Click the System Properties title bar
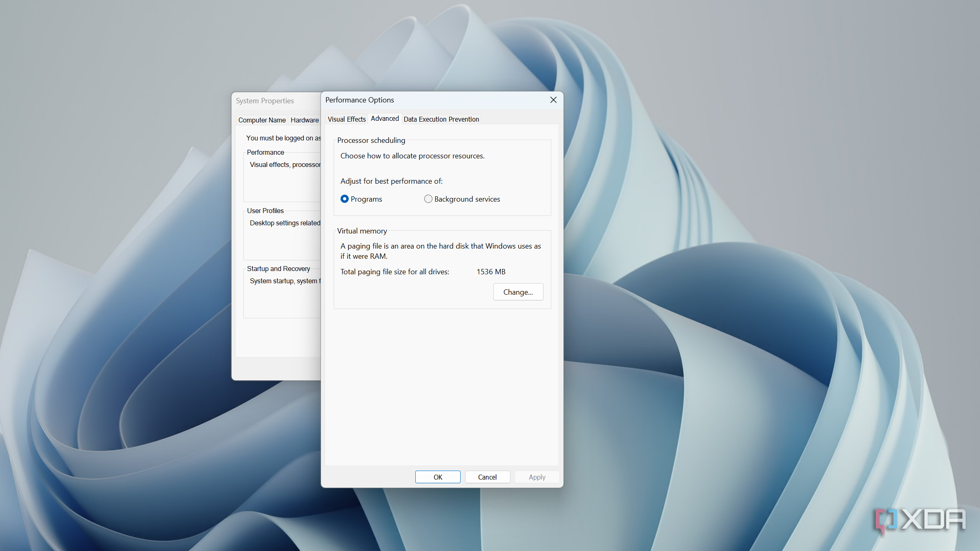The image size is (980, 551). (x=276, y=101)
